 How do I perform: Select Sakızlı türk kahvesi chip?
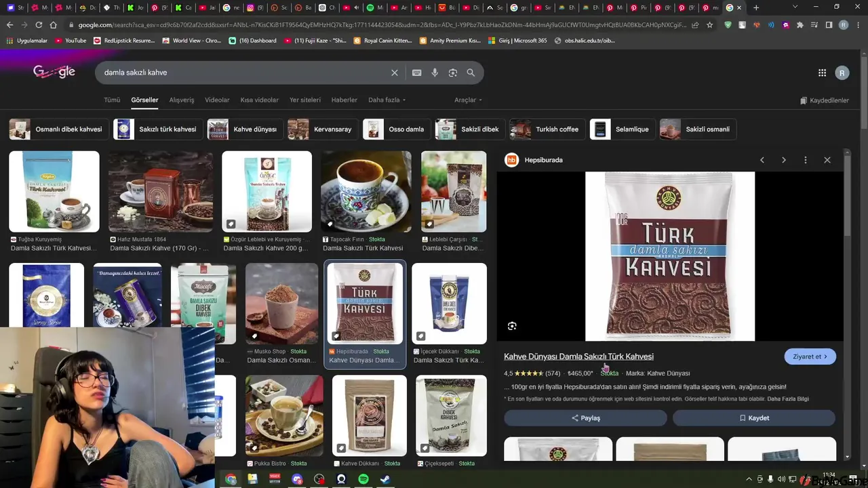pos(157,129)
